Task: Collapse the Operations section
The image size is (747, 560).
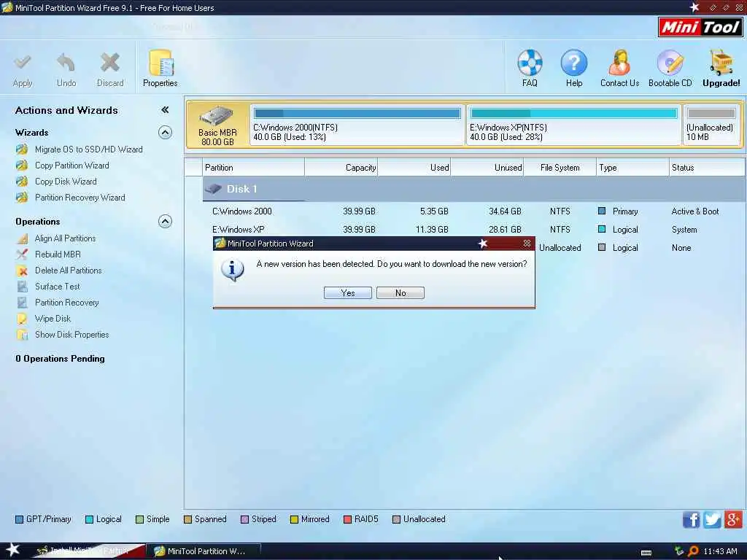Action: [x=165, y=222]
